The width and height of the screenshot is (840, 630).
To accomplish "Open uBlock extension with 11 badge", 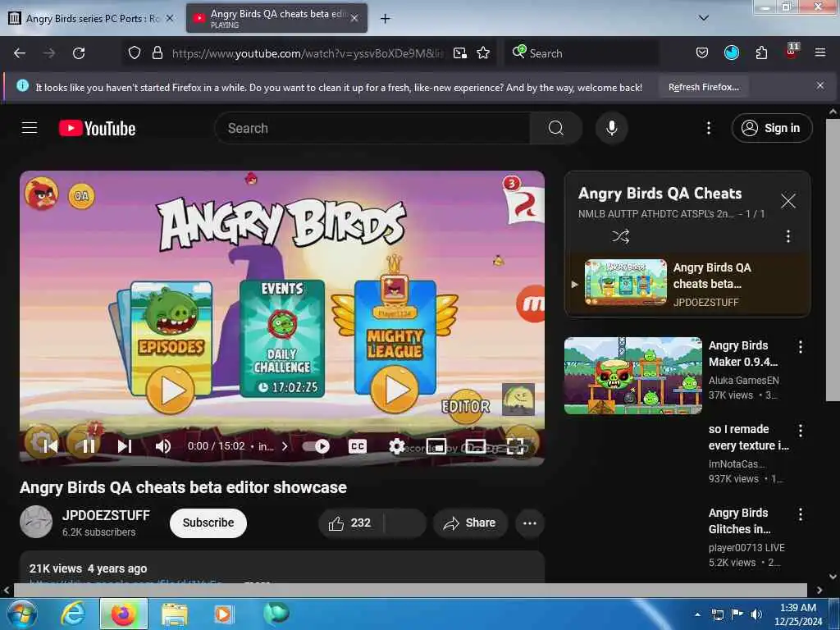I will tap(792, 52).
